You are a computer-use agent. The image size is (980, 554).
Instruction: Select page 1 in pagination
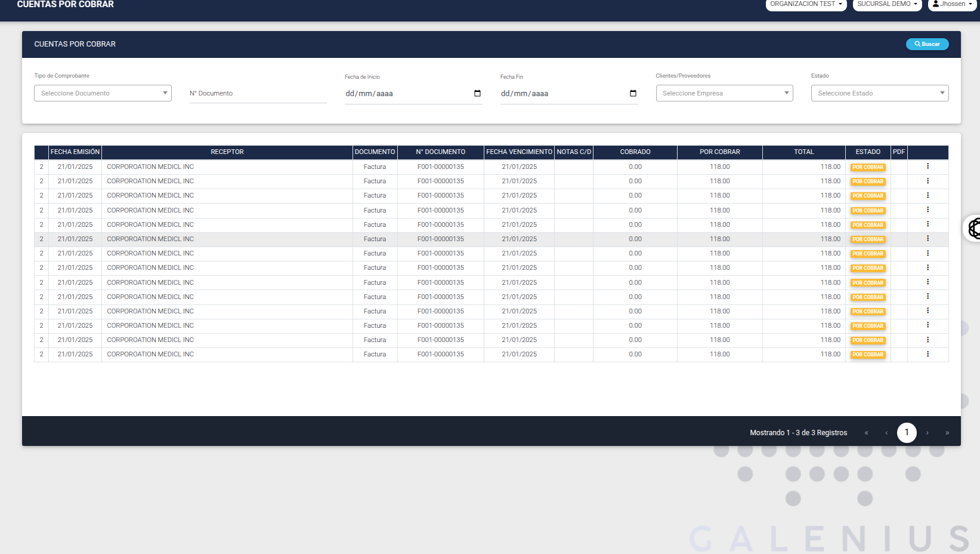(907, 432)
